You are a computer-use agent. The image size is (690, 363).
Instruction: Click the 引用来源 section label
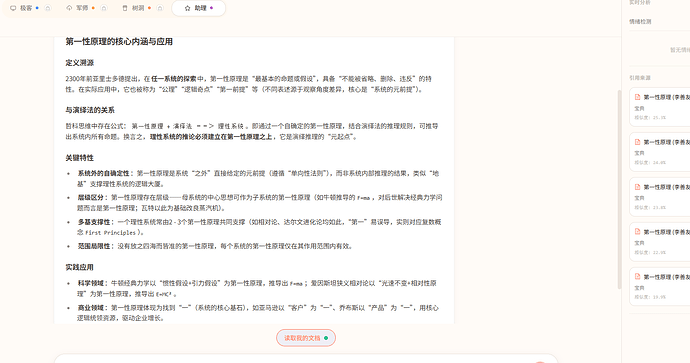pyautogui.click(x=639, y=77)
